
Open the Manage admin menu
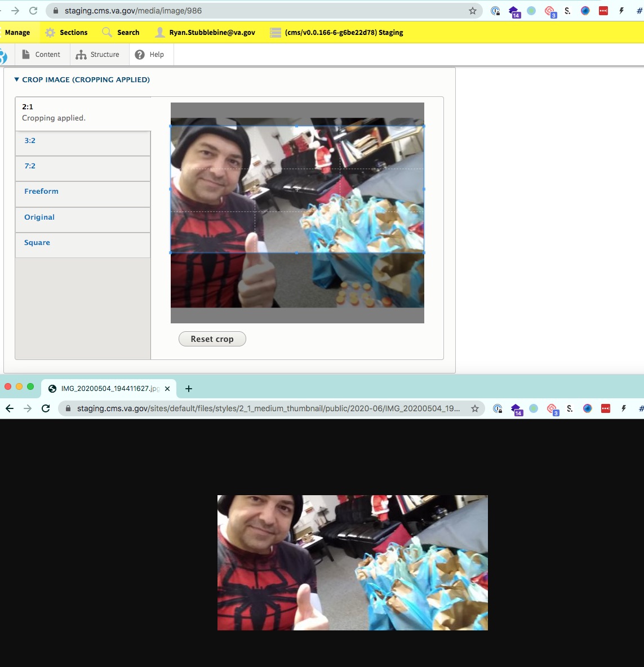17,32
